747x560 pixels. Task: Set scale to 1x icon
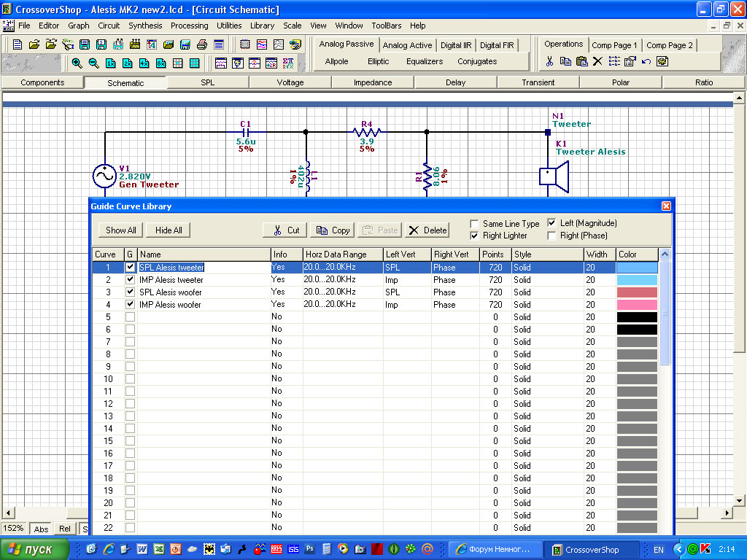(111, 63)
